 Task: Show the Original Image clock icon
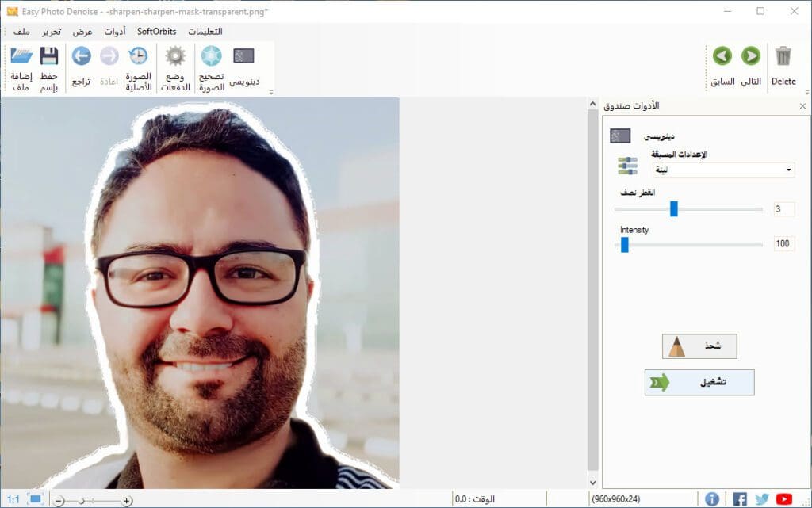click(x=138, y=56)
